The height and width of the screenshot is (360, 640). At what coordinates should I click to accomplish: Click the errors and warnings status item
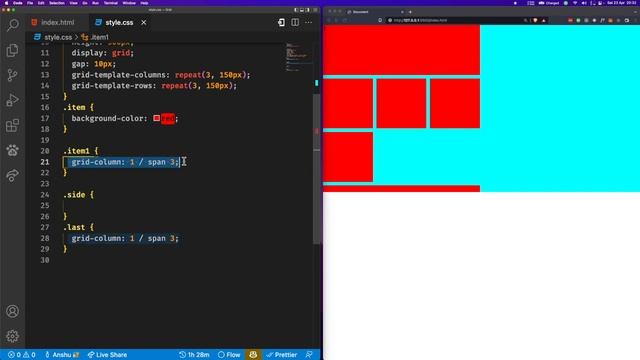[22, 355]
